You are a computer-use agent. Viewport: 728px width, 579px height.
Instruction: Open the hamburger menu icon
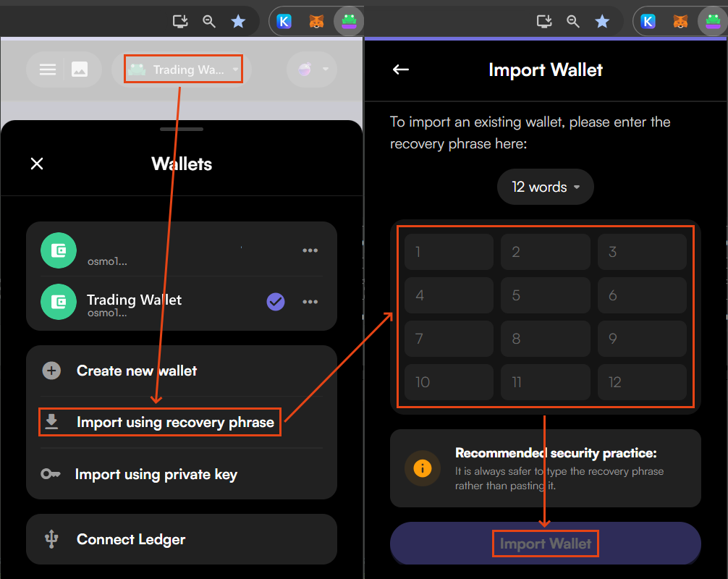pyautogui.click(x=48, y=69)
